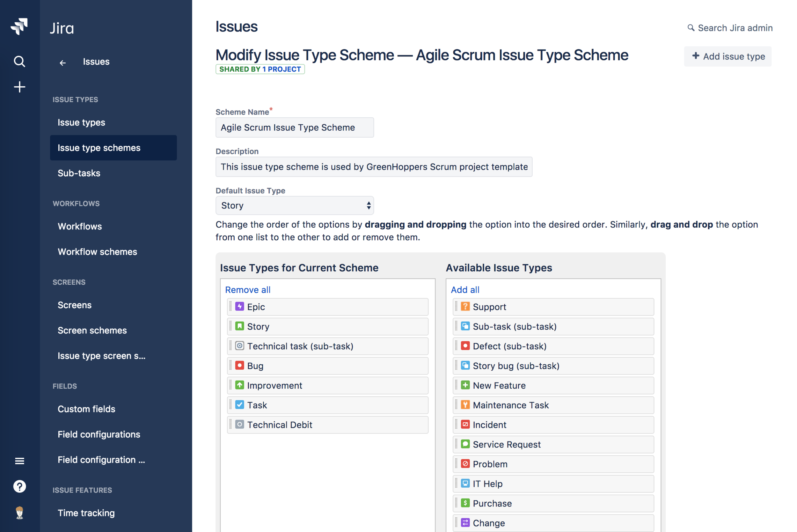Viewport: 797px width, 532px height.
Task: Click the Change arrows icon
Action: (x=465, y=523)
